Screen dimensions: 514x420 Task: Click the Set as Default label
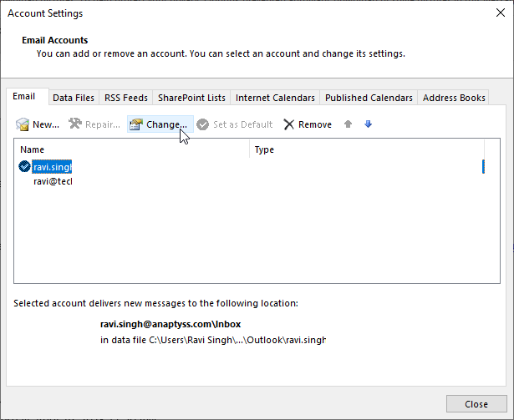[x=242, y=124]
